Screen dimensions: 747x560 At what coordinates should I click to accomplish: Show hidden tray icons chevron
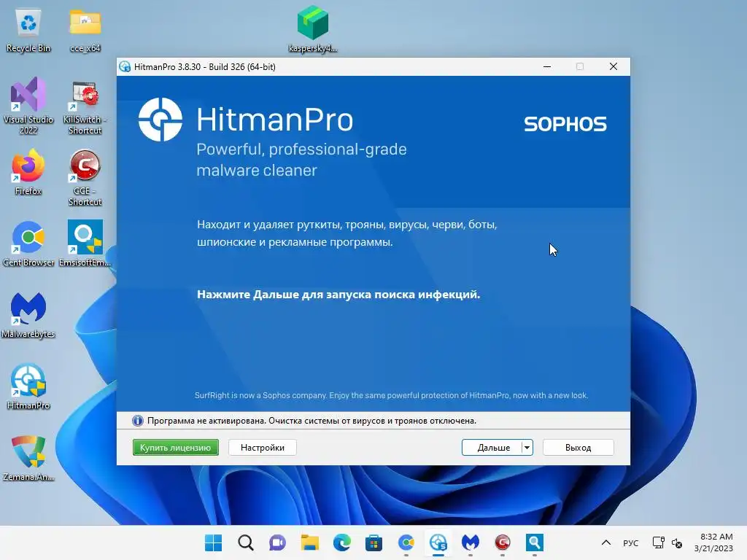(x=606, y=542)
